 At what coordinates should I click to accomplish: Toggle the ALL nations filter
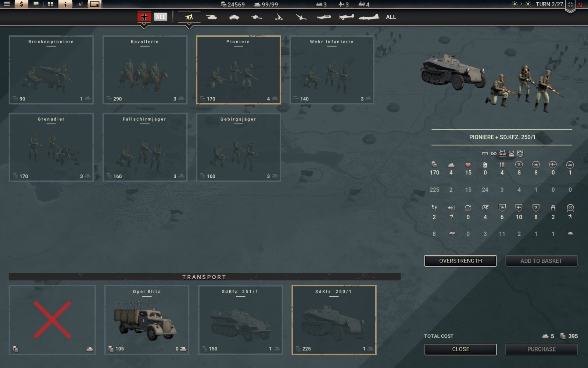pyautogui.click(x=160, y=17)
